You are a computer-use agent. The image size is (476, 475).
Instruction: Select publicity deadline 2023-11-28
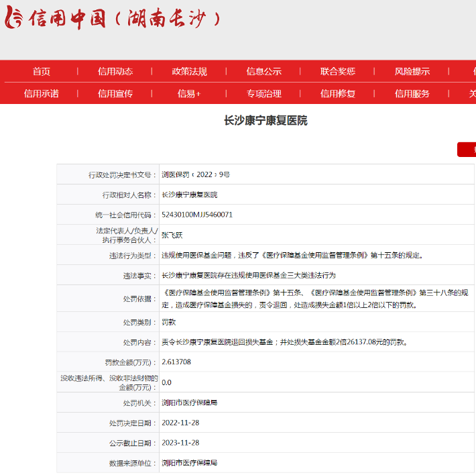180,443
